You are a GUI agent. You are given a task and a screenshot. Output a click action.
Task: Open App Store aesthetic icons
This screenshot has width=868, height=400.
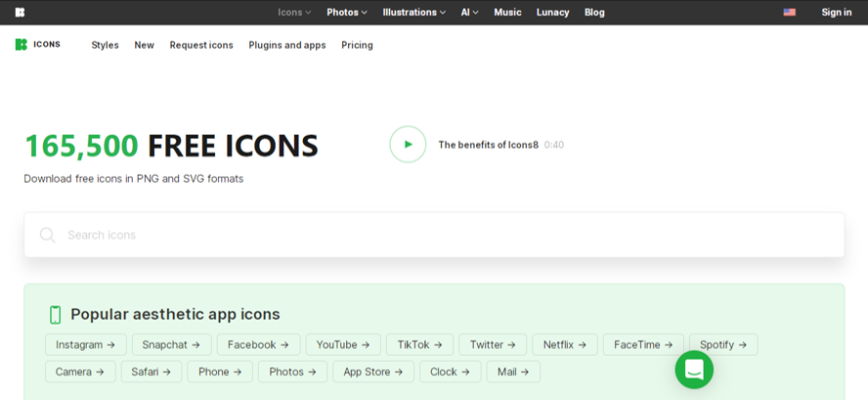point(373,372)
